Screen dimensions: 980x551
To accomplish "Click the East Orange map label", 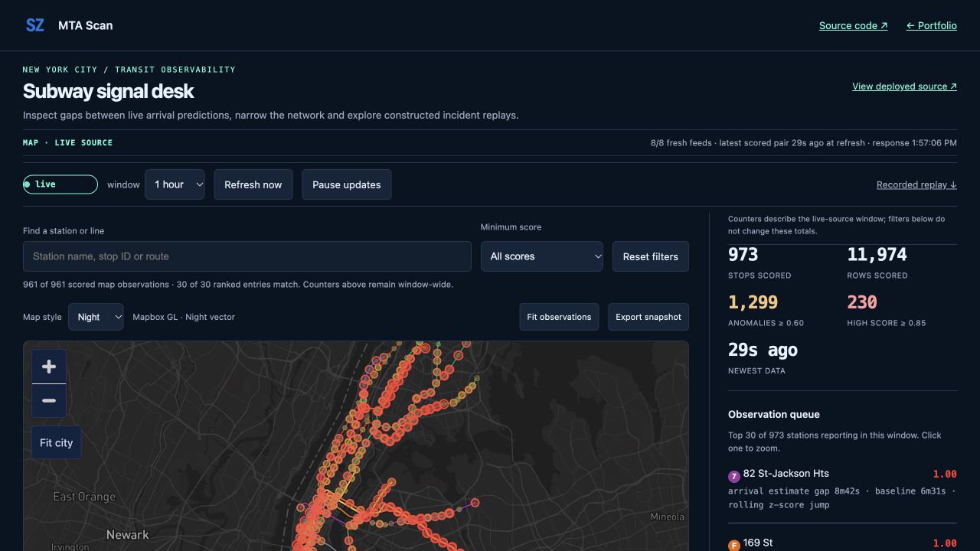I will click(x=84, y=497).
